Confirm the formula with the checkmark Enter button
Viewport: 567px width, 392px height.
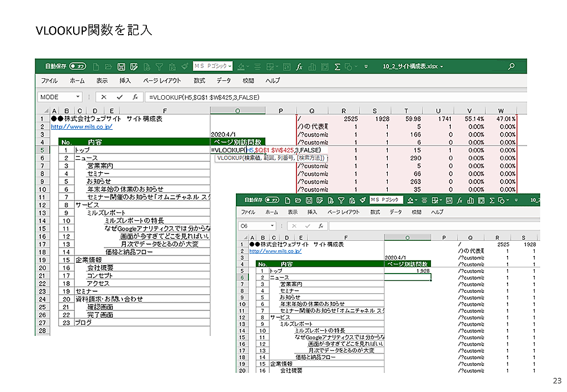pyautogui.click(x=119, y=97)
